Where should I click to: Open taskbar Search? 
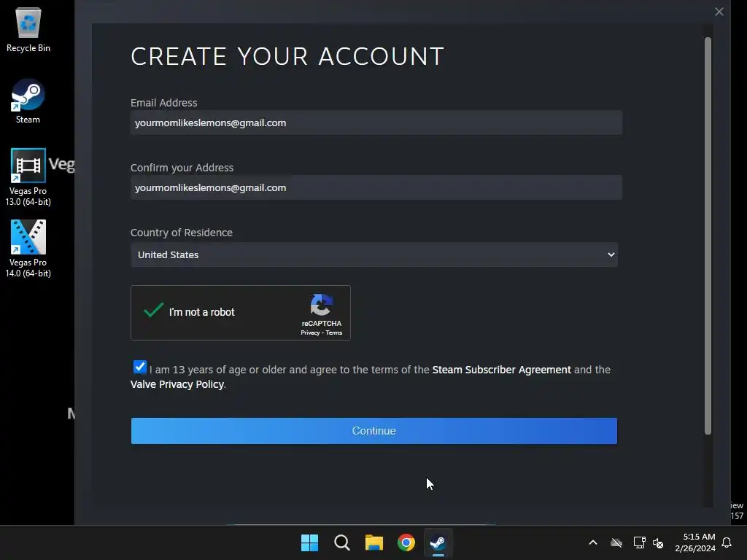(341, 542)
